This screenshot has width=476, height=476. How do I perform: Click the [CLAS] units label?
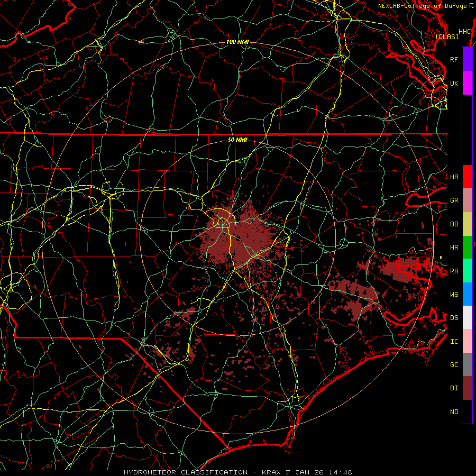pyautogui.click(x=447, y=36)
